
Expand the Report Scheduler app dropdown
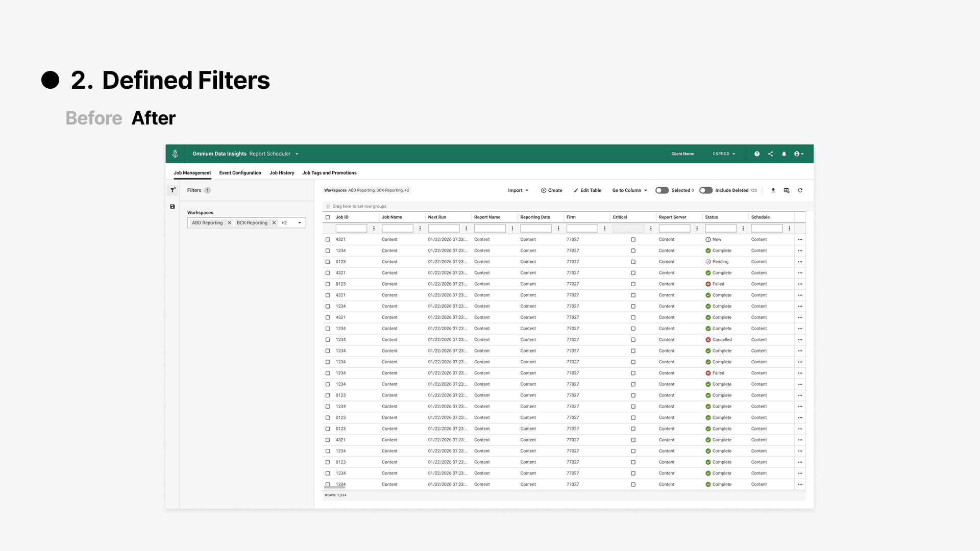click(x=297, y=154)
